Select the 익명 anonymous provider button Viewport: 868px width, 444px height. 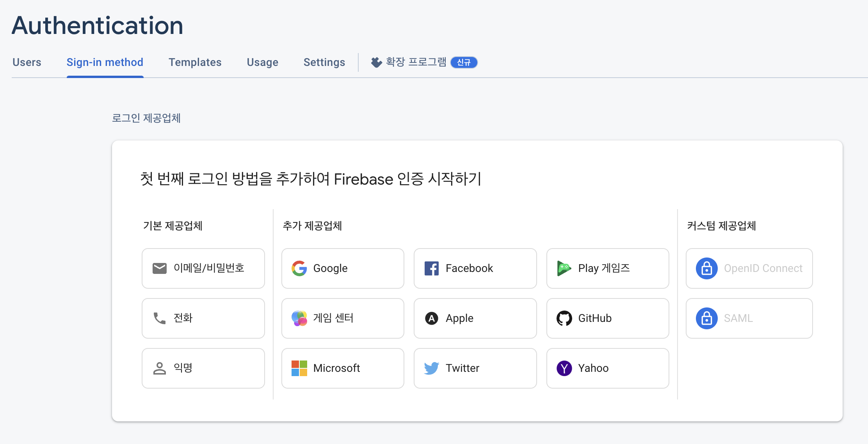[x=203, y=368]
